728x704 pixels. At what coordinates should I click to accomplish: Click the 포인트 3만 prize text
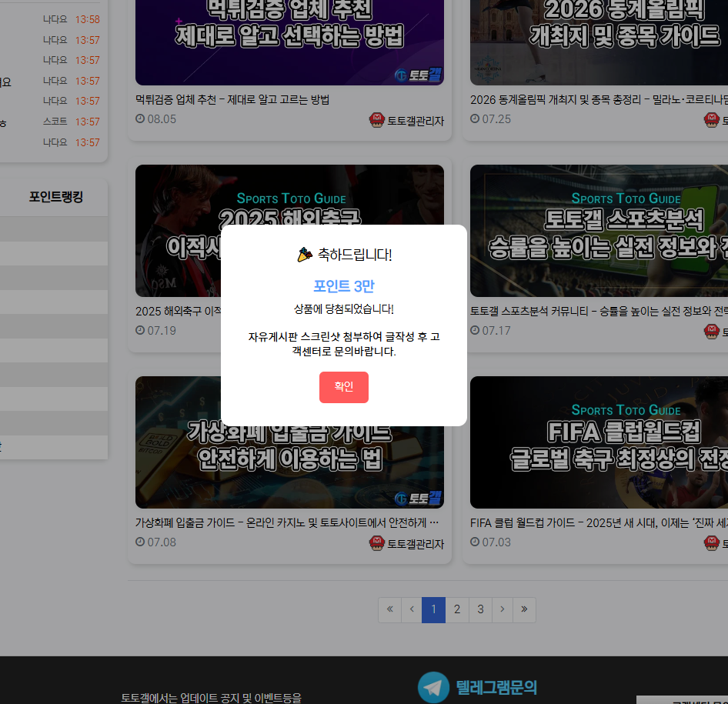[343, 286]
